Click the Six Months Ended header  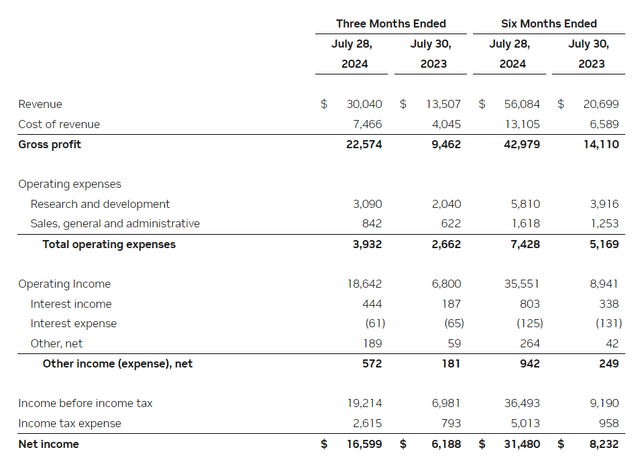(549, 24)
